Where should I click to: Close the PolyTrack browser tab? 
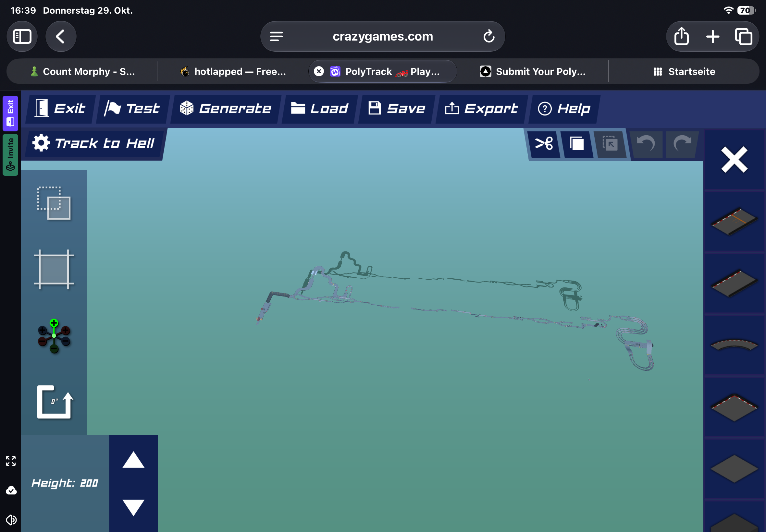(x=319, y=71)
